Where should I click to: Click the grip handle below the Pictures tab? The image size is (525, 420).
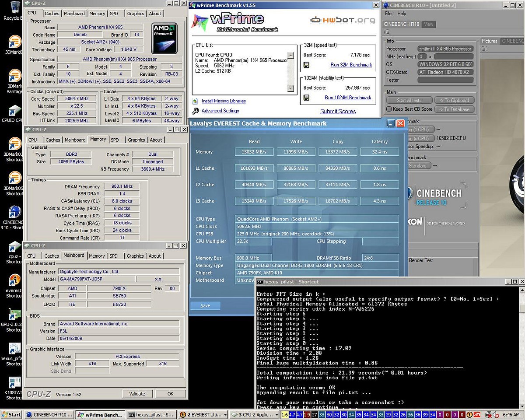pyautogui.click(x=484, y=49)
